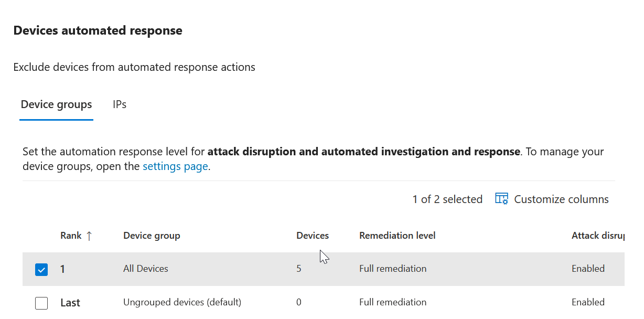
Task: Sort by the Devices column header
Action: point(313,236)
